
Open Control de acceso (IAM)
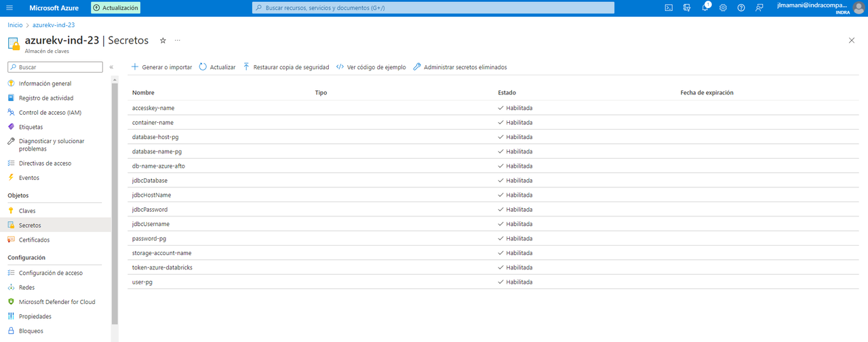point(50,113)
